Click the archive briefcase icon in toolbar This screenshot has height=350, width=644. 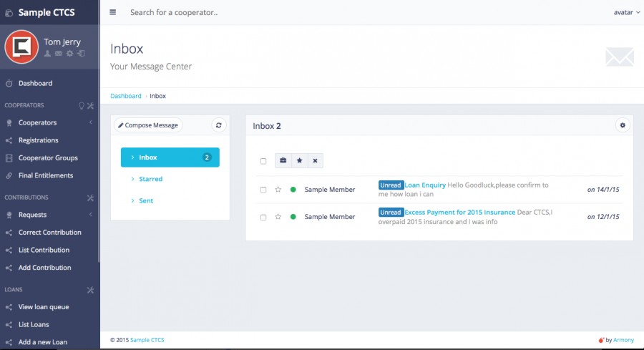tap(283, 161)
